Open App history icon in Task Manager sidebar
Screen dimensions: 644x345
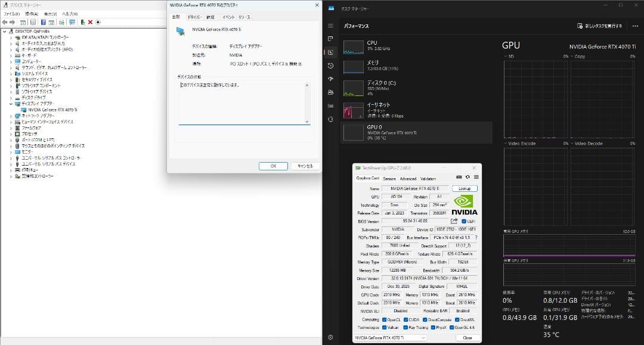click(x=330, y=66)
